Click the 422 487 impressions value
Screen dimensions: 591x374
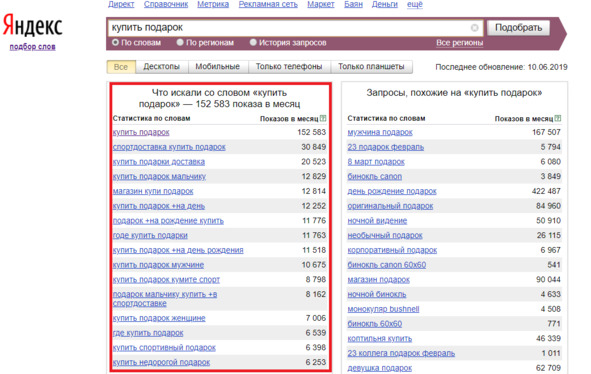coord(546,191)
